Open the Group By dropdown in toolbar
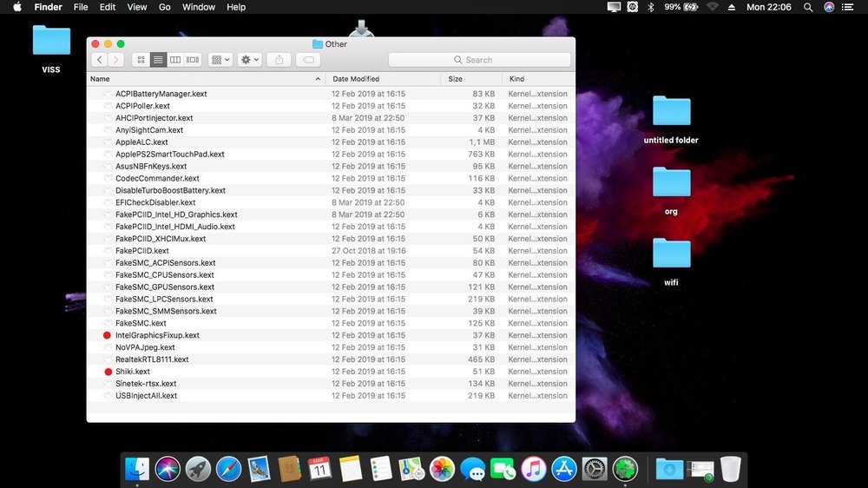 point(220,60)
